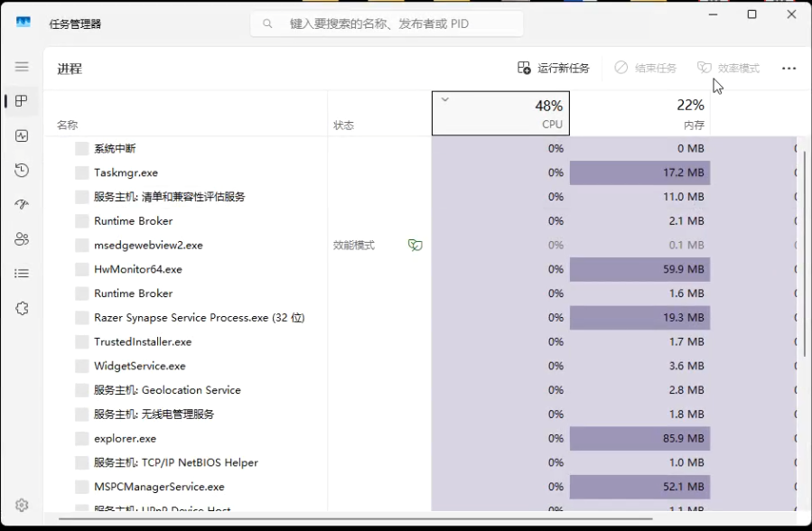Select the MSPCManagerService.exe process row
Viewport: 812px width, 531px height.
(421, 487)
